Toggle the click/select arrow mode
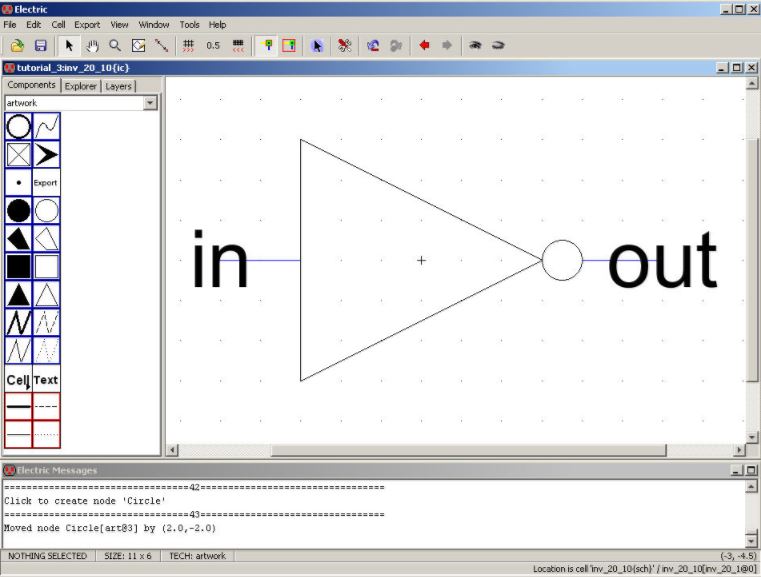761x577 pixels. point(69,45)
